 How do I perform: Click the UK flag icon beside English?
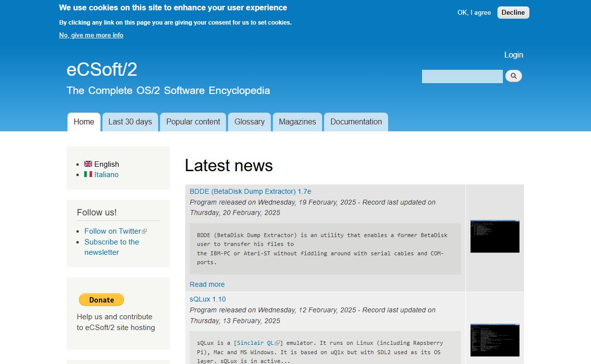click(88, 164)
